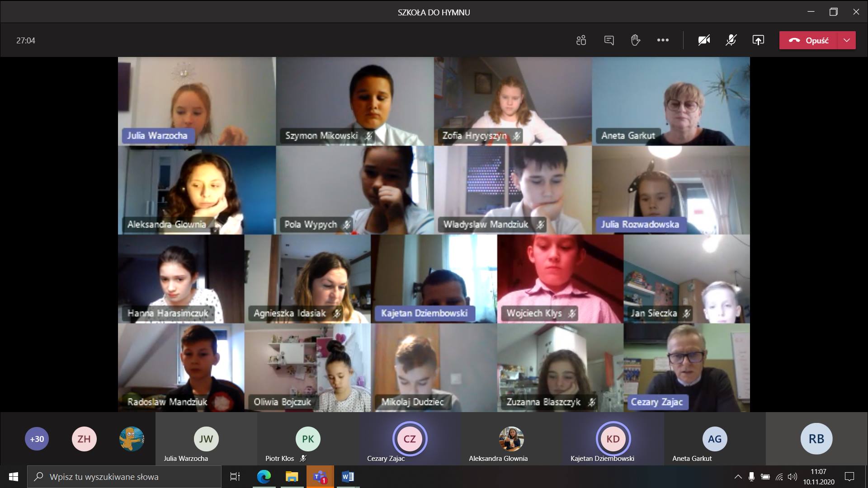Select Julia Warzocha video tile
The image size is (868, 488).
click(x=197, y=101)
